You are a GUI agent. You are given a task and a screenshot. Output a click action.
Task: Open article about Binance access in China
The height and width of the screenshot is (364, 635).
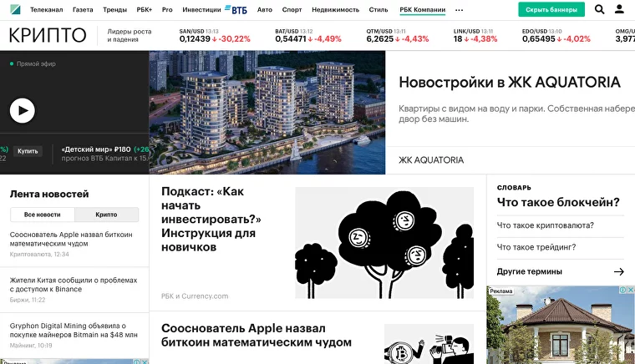74,285
